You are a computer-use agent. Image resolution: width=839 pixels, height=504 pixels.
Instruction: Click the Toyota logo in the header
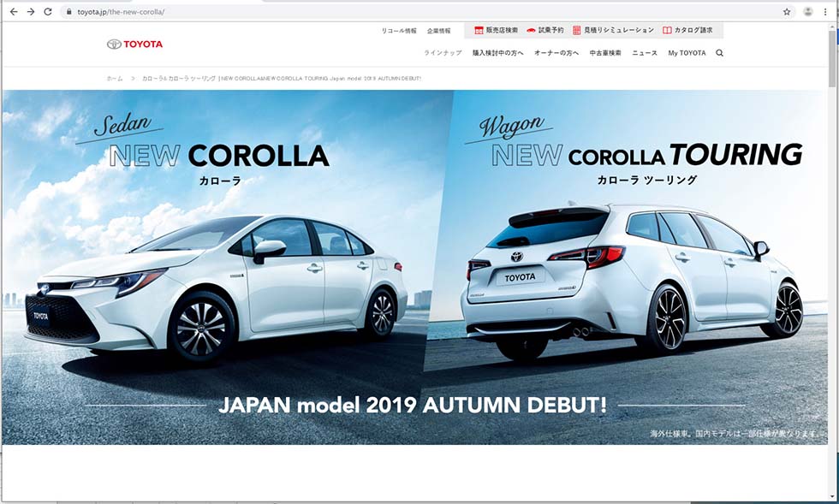(135, 44)
